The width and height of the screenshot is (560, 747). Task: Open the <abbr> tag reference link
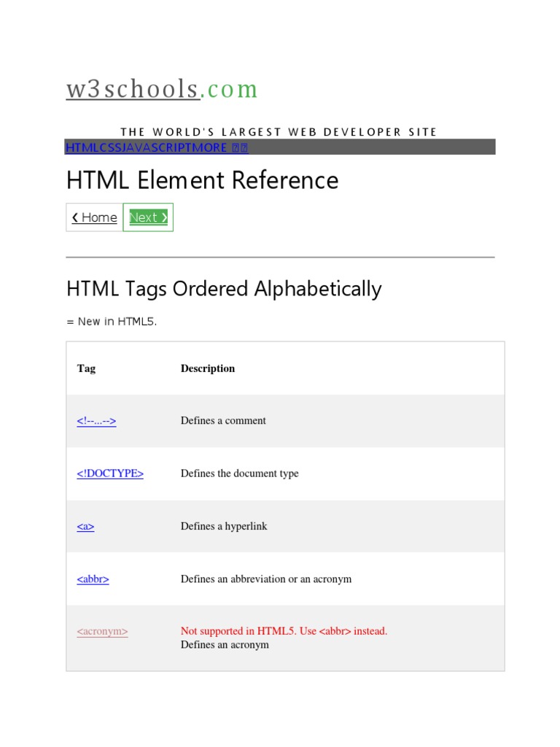pyautogui.click(x=93, y=579)
